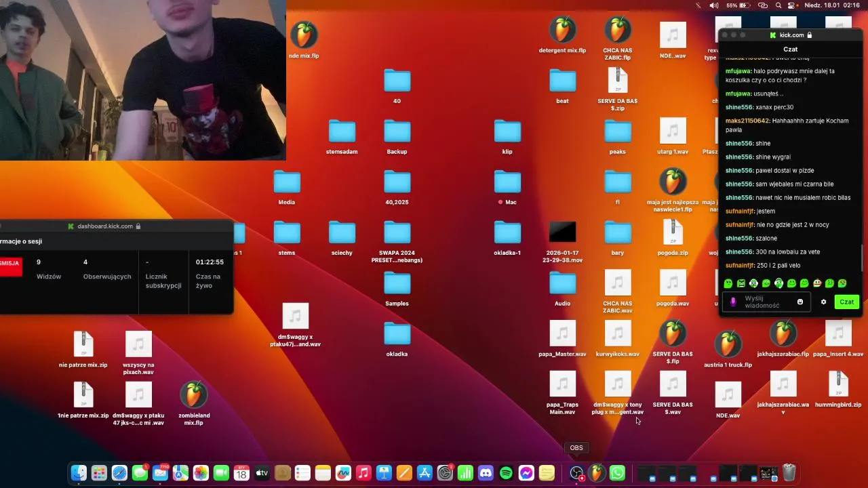This screenshot has height=488, width=868.
Task: Select the folder named '40'
Action: tap(397, 86)
